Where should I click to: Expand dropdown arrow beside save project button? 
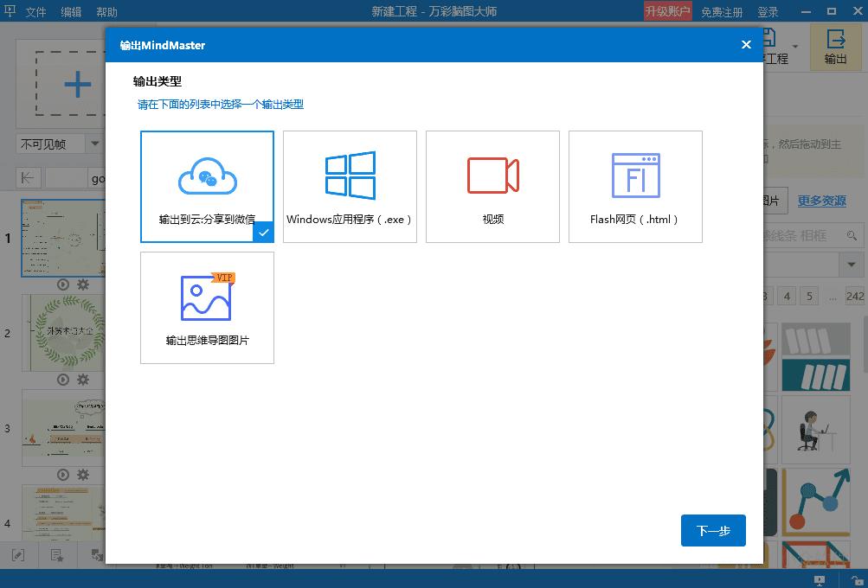click(x=794, y=46)
